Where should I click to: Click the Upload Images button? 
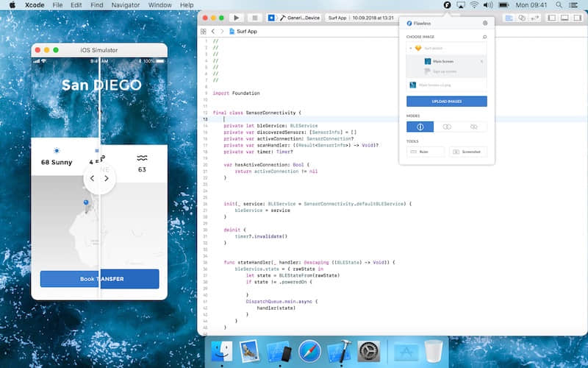[447, 102]
